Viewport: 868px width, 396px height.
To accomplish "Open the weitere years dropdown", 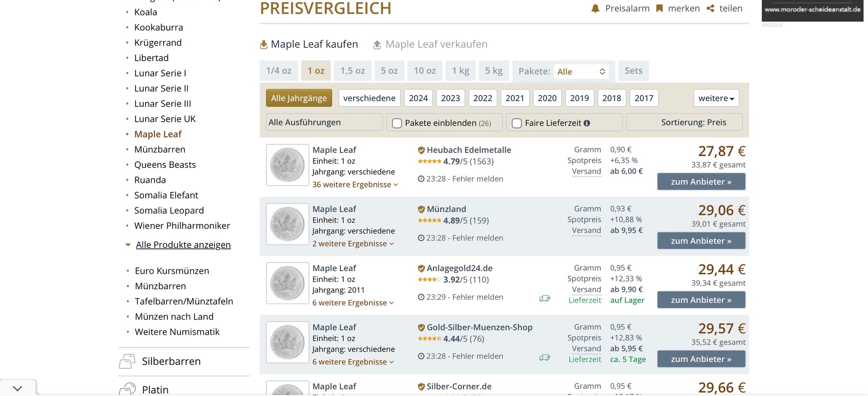I will (716, 98).
